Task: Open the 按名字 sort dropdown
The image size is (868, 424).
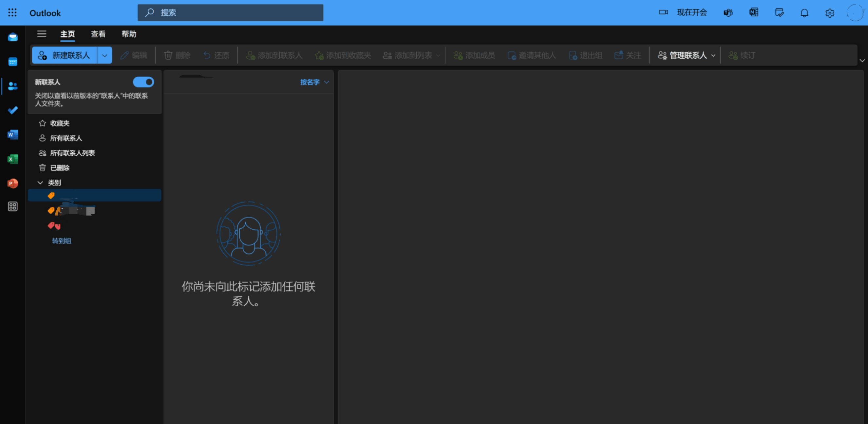Action: coord(314,82)
